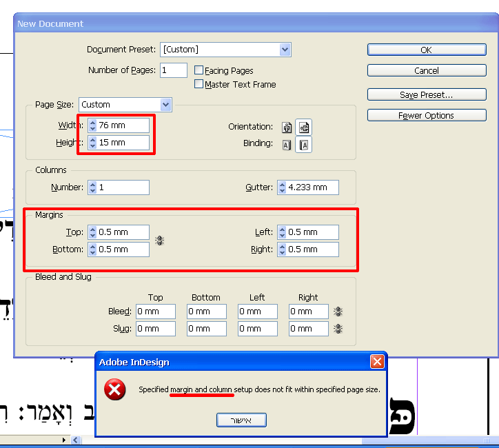Screen dimensions: 499x448
Task: Click the Cancel button
Action: [427, 70]
